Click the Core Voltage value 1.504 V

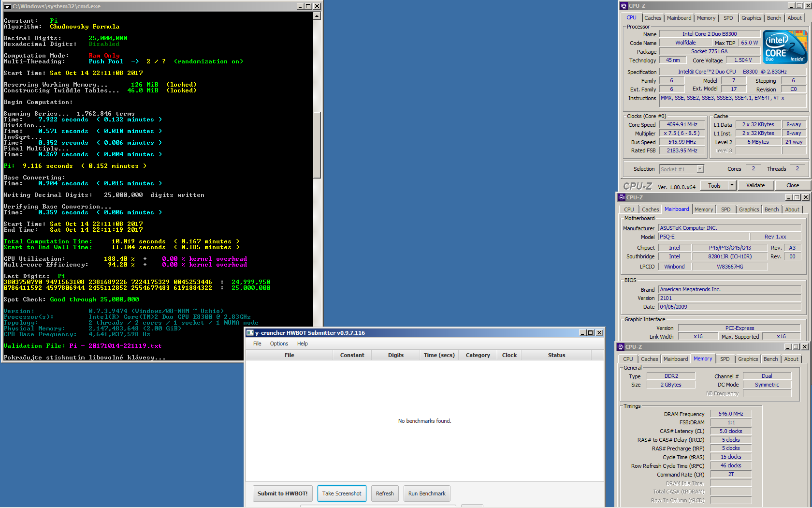743,60
